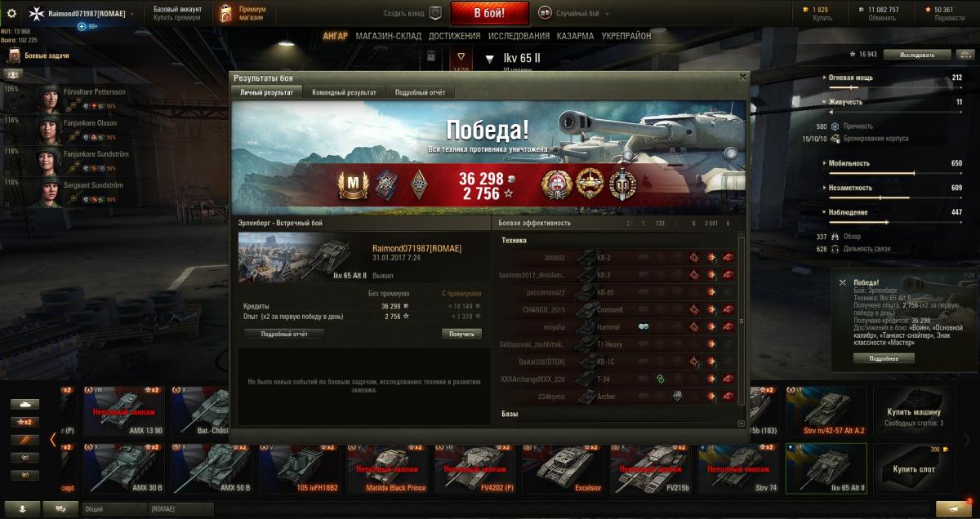The height and width of the screenshot is (519, 980).
Task: Click the red 'В бой!' button
Action: coord(490,13)
